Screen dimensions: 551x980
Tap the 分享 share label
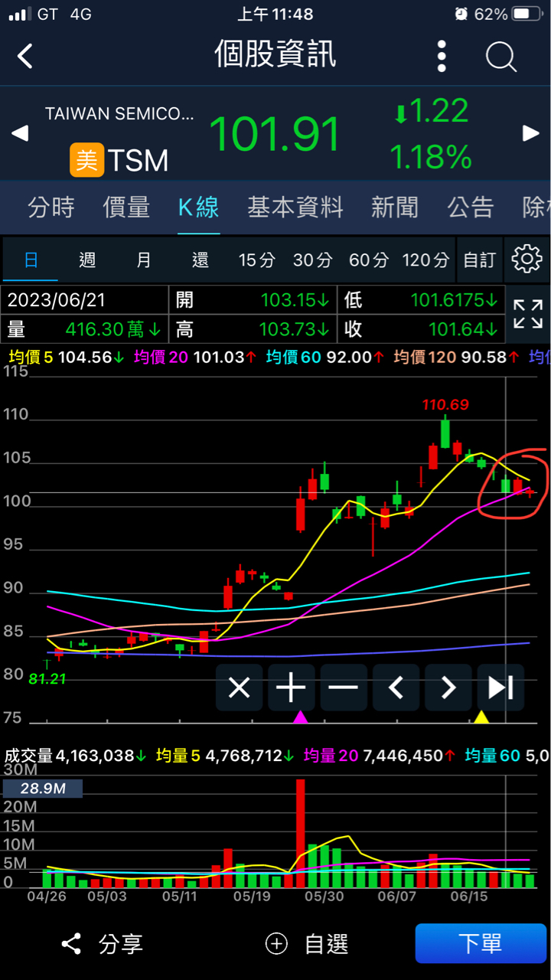coord(120,944)
